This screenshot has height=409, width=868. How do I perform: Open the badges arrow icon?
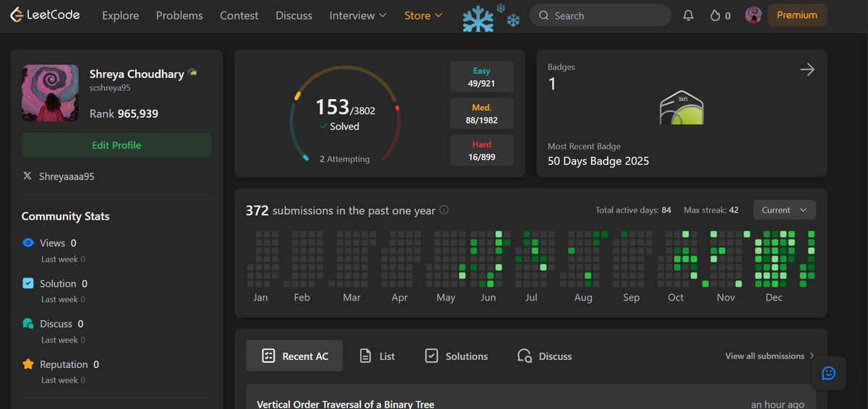(x=807, y=69)
